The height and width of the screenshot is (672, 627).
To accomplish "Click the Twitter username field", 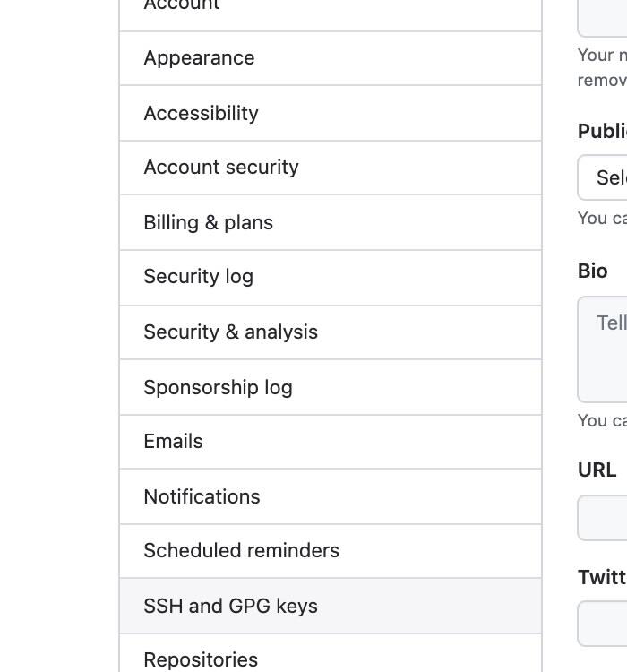I will (603, 624).
